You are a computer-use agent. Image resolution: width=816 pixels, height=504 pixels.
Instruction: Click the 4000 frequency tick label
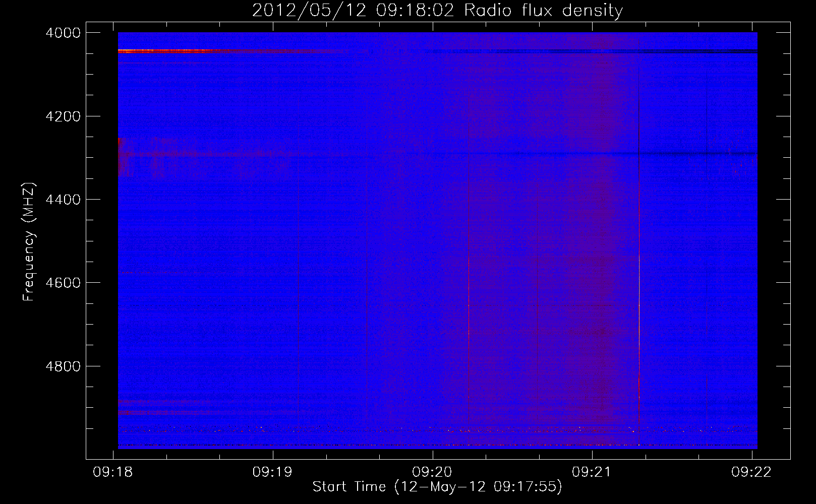tap(63, 33)
